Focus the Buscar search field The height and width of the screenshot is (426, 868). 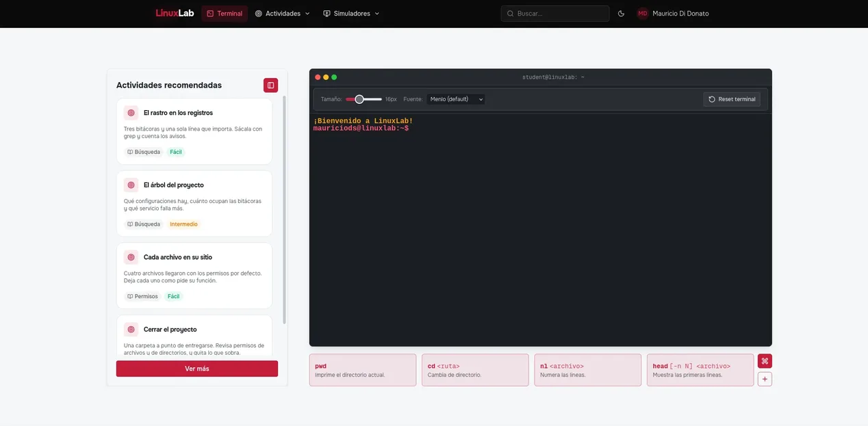(555, 14)
